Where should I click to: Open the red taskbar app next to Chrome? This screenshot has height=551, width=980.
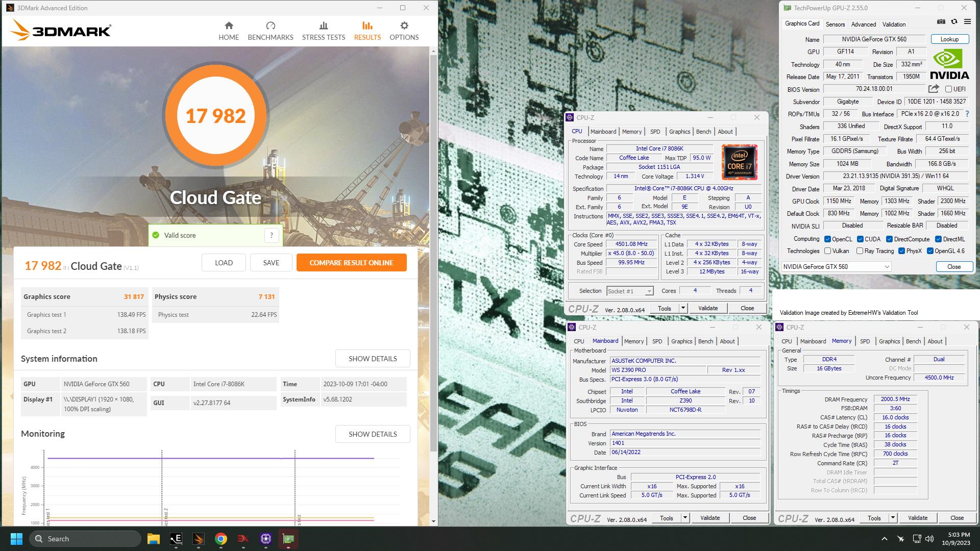[x=243, y=539]
